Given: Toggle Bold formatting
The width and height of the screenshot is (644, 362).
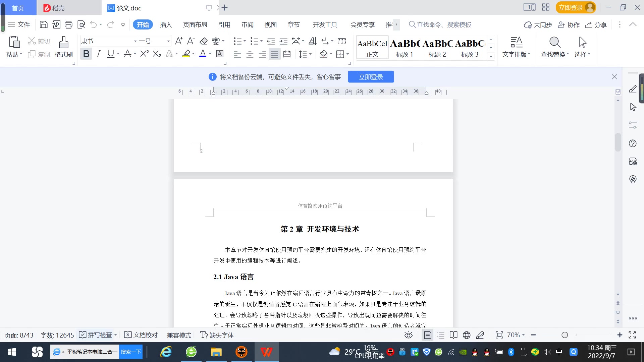Looking at the screenshot, I should (86, 54).
